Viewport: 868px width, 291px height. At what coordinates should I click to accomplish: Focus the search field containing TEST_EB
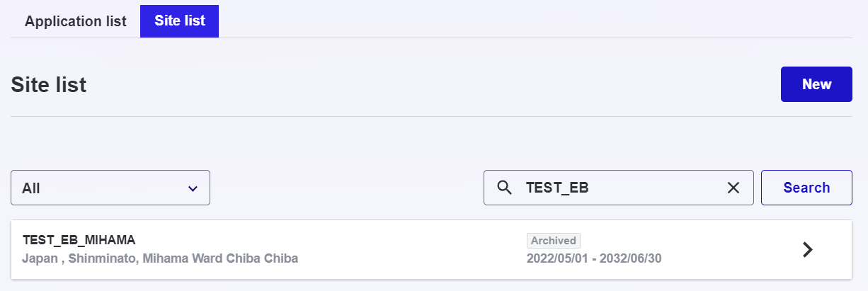click(619, 188)
